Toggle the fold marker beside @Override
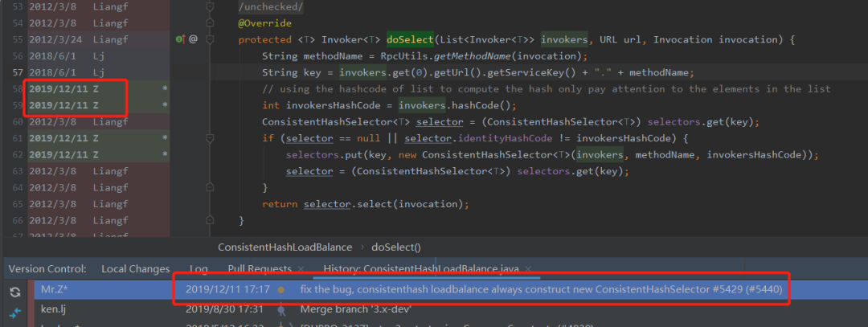The height and width of the screenshot is (327, 868). (209, 23)
